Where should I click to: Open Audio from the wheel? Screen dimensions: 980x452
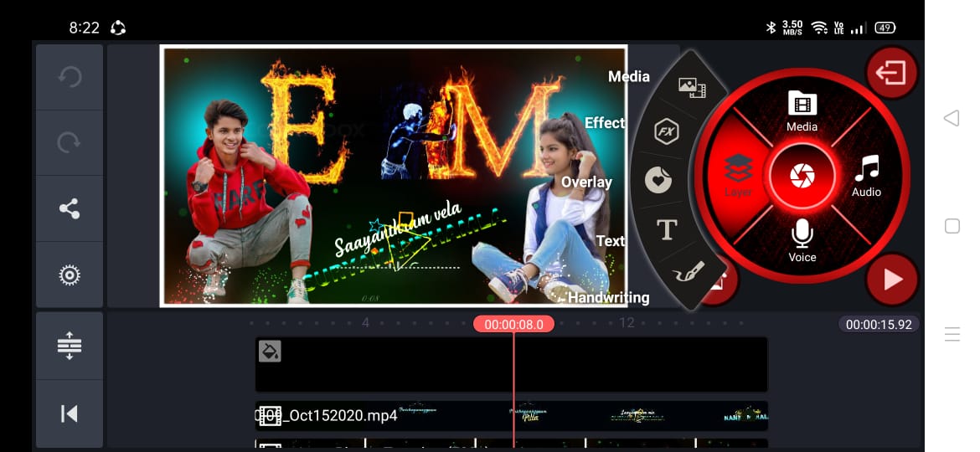(866, 176)
